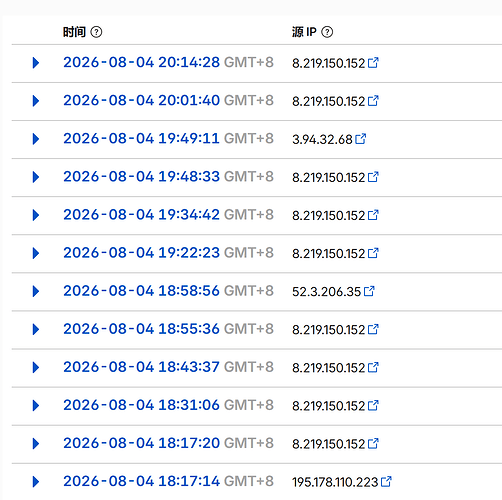This screenshot has height=500, width=502.
Task: Click timestamp 2026-08-04 18:43:37
Action: (x=141, y=367)
